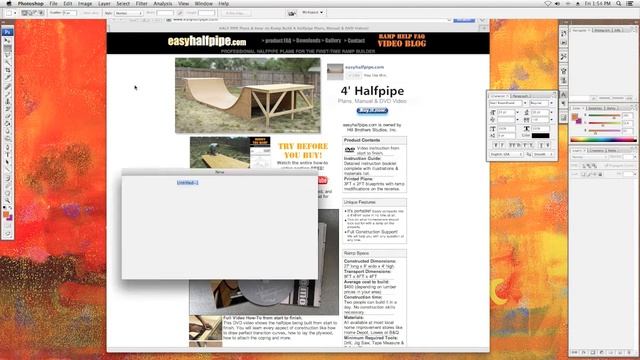
Task: Select the Hand tool
Action: 7,193
